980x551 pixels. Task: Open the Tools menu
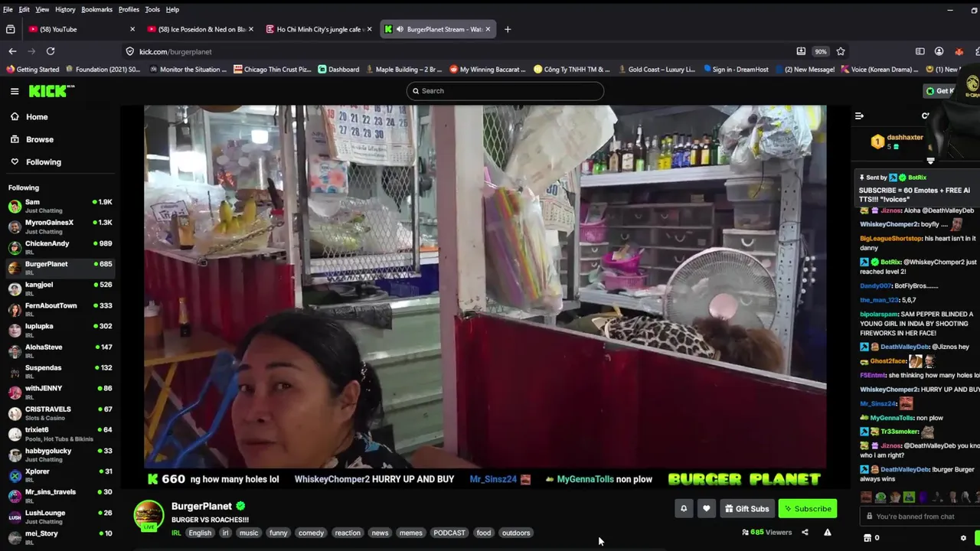(x=152, y=9)
